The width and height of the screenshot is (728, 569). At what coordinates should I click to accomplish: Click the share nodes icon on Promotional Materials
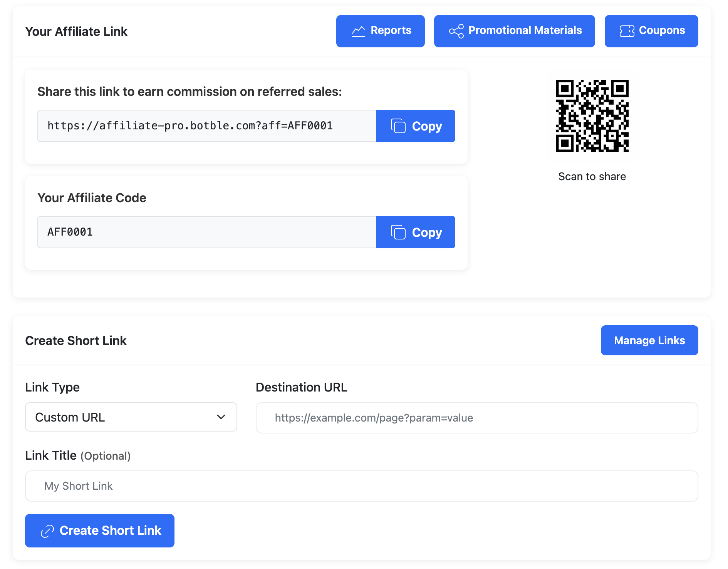tap(456, 31)
